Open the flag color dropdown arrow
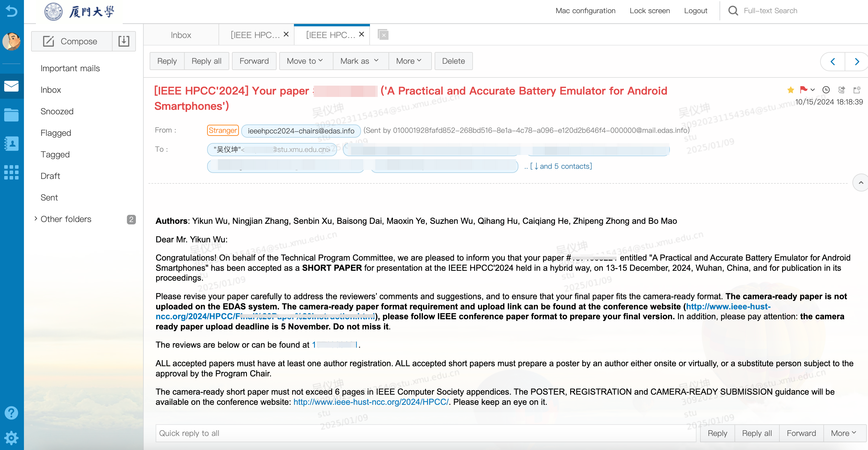 tap(813, 90)
